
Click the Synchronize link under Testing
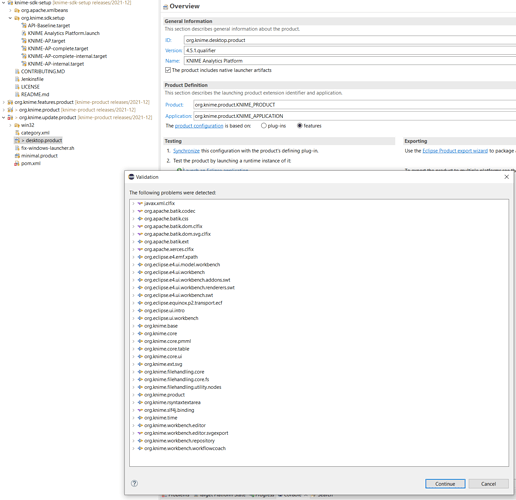186,151
